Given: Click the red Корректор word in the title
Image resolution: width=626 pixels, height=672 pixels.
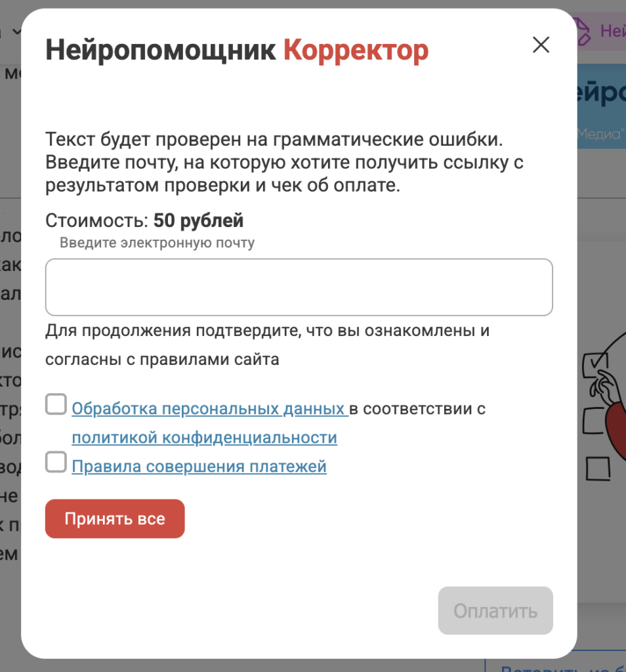Looking at the screenshot, I should click(x=356, y=51).
